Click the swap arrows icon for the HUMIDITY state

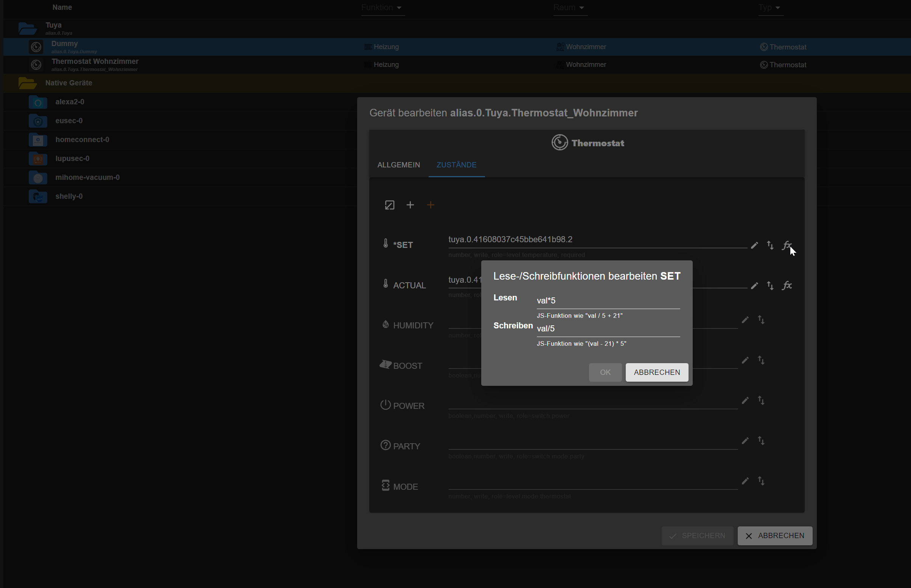tap(761, 320)
